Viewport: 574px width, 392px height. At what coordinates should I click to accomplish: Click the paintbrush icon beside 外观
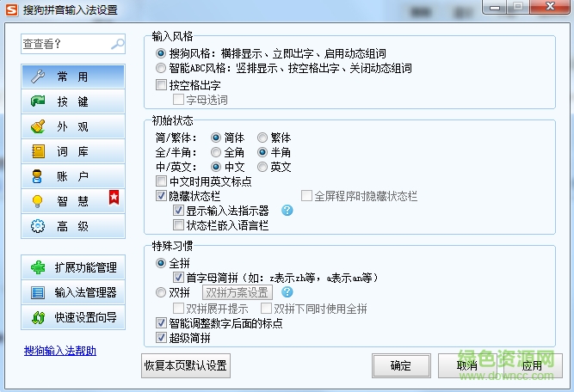38,126
